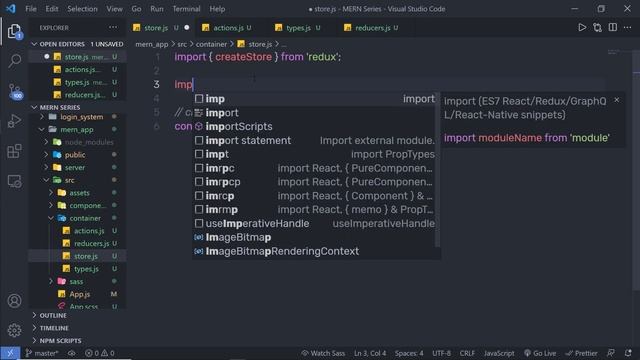Open the Run menu
Screen dimensions: 640x360
click(x=157, y=9)
